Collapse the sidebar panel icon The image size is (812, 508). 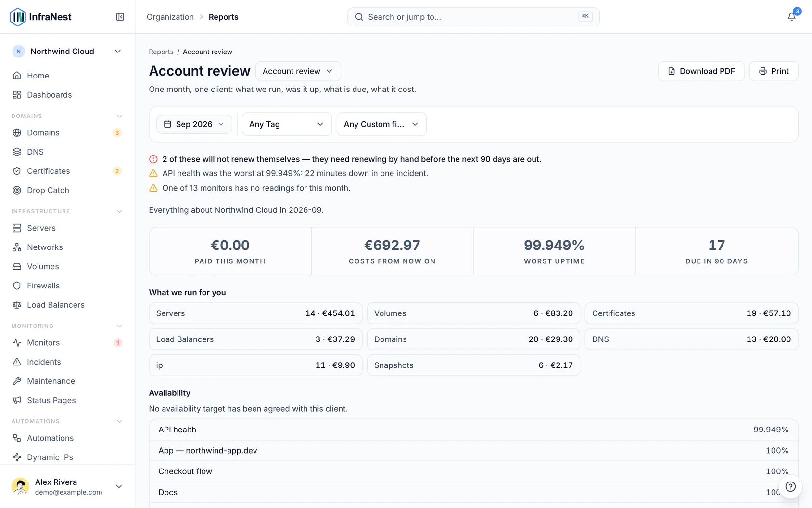point(120,17)
